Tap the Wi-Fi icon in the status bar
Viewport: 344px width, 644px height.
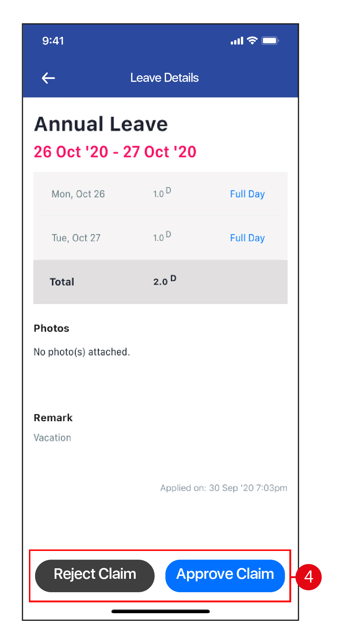[252, 41]
